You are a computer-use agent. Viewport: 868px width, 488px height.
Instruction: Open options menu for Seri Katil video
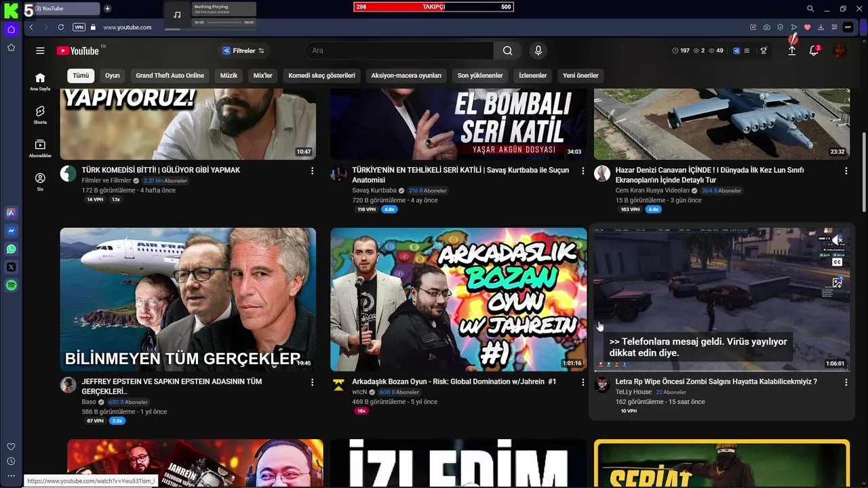(x=583, y=171)
